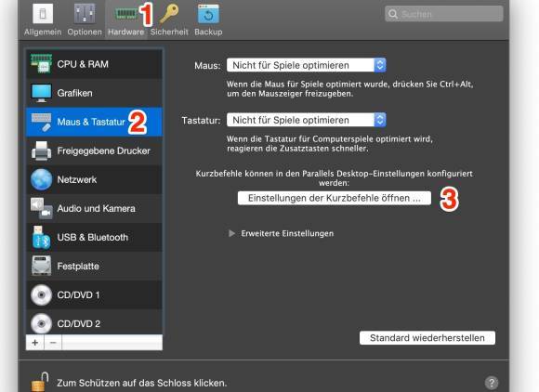Switch to the Hardware tab
The height and width of the screenshot is (392, 539).
(x=125, y=20)
